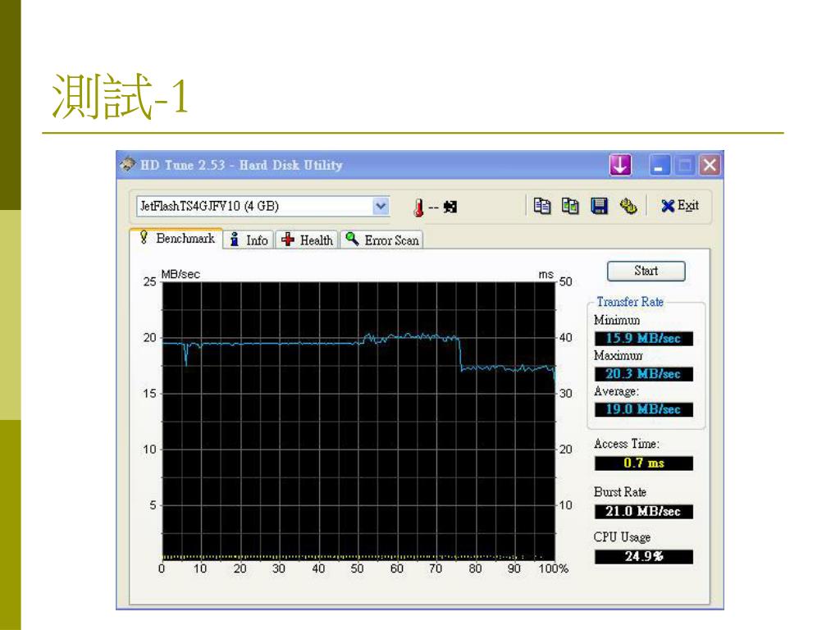Image resolution: width=840 pixels, height=630 pixels.
Task: Click the Burst Rate value 21.0 MB/sec
Action: tap(643, 512)
